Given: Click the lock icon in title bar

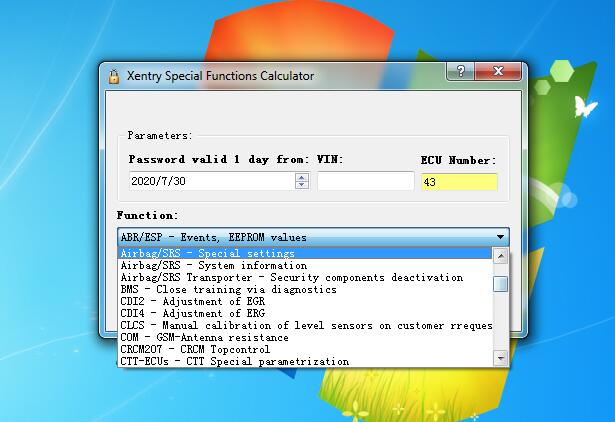Looking at the screenshot, I should 114,76.
